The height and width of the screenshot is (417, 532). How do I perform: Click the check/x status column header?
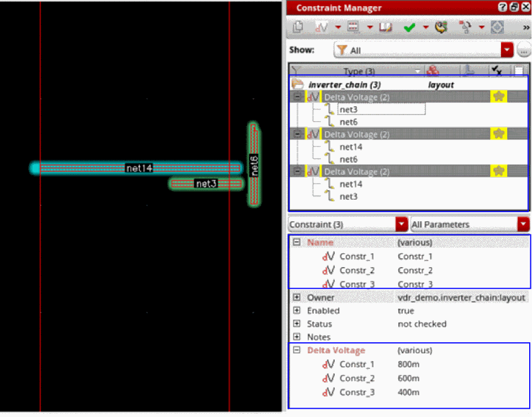coord(497,70)
